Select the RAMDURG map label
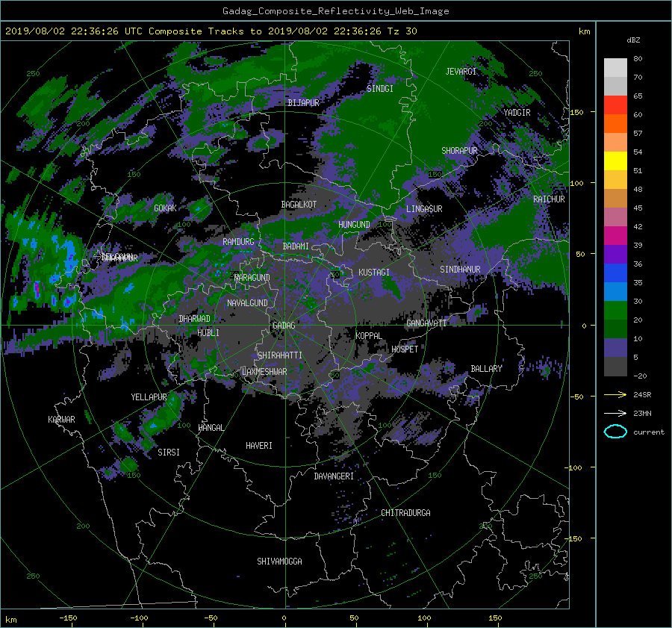 click(x=238, y=242)
